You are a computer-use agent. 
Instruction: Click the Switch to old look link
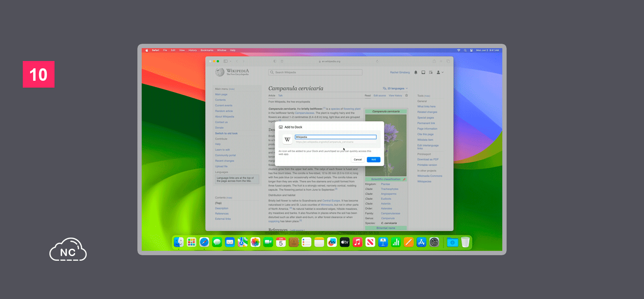(x=226, y=133)
